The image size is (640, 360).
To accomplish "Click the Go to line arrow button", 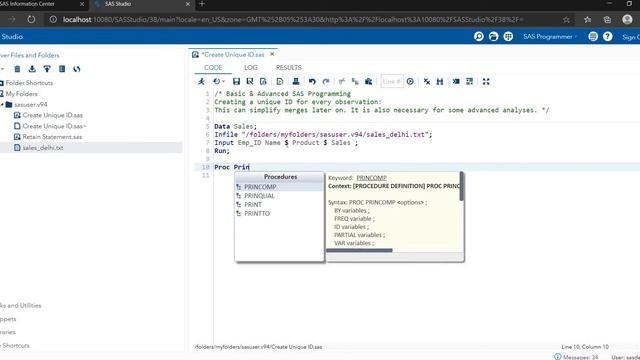I will pos(410,81).
